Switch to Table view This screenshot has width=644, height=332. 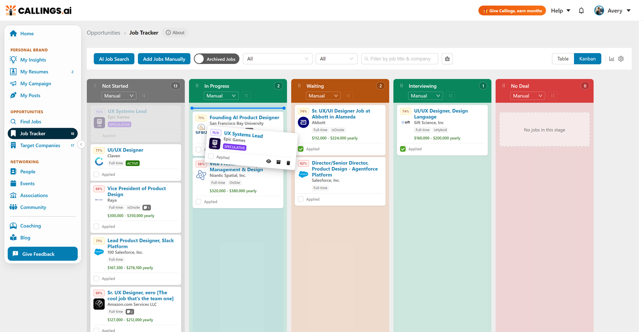[563, 59]
